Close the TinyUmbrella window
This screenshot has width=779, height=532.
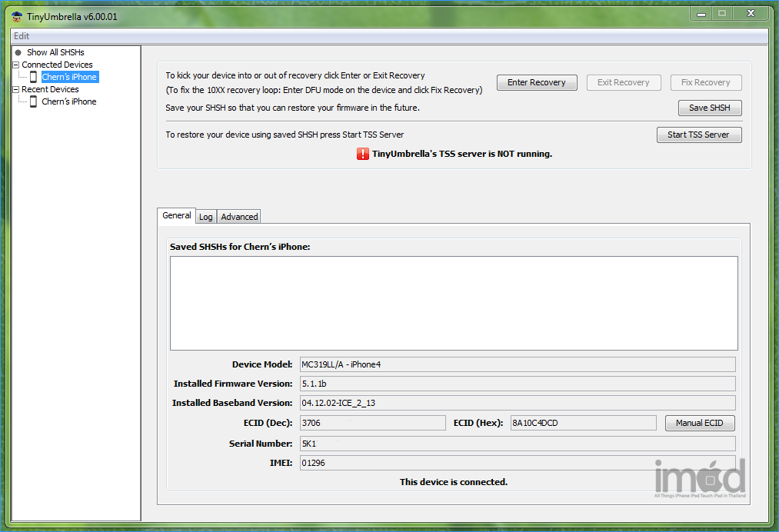(751, 14)
